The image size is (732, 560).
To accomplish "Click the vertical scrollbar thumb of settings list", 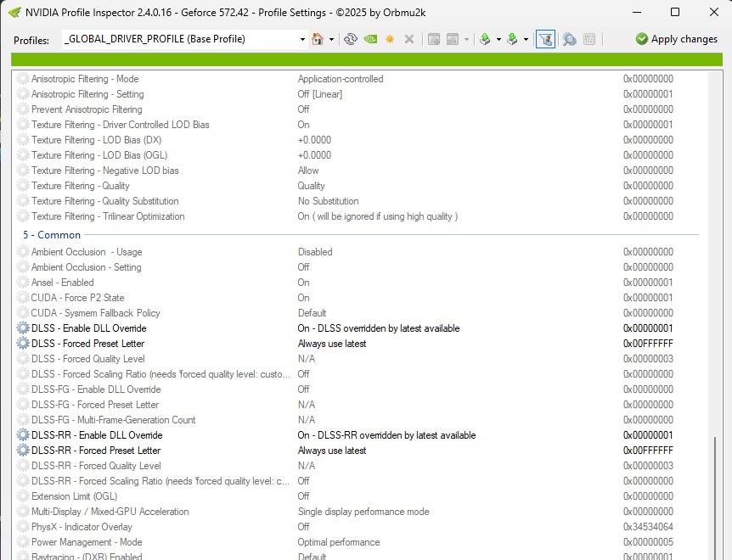I will (714, 498).
